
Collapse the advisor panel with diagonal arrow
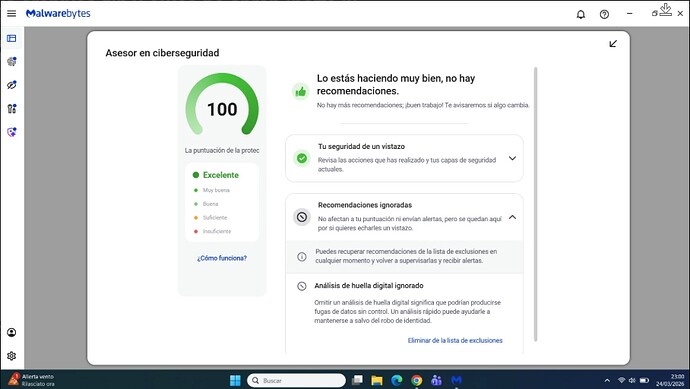613,44
